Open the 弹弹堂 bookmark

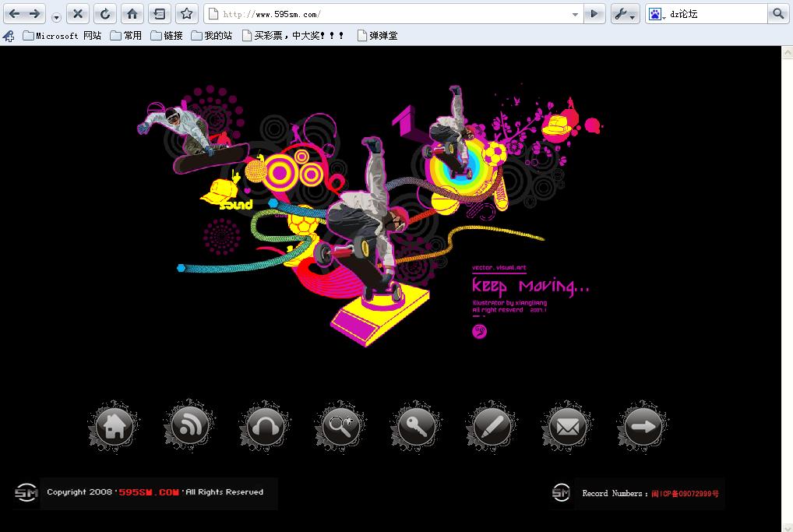click(x=377, y=36)
